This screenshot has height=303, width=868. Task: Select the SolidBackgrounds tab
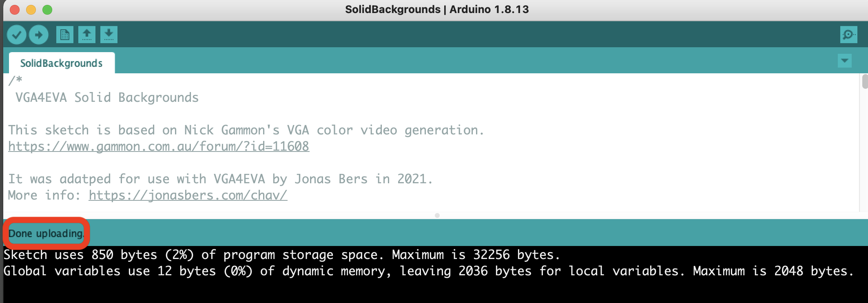pyautogui.click(x=62, y=63)
